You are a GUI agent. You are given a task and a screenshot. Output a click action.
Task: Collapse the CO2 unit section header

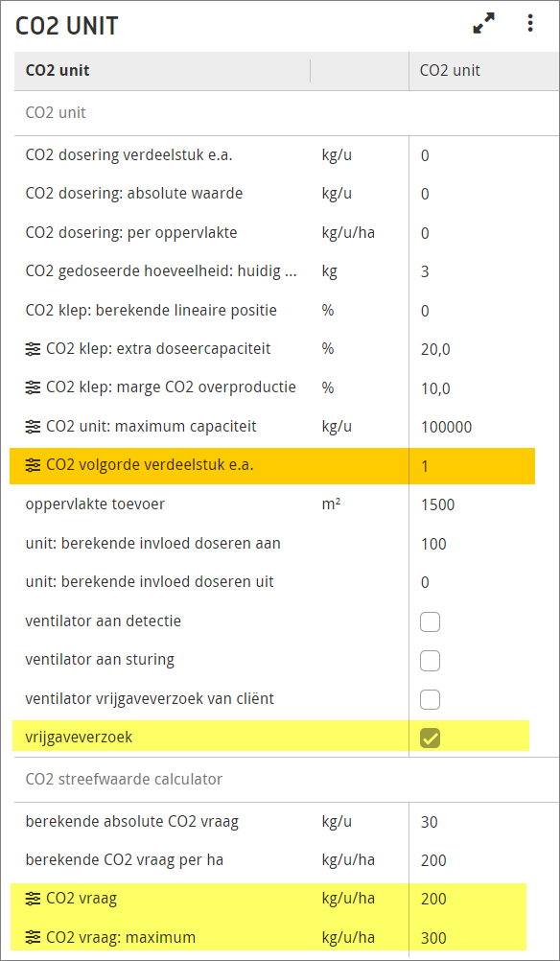[56, 113]
